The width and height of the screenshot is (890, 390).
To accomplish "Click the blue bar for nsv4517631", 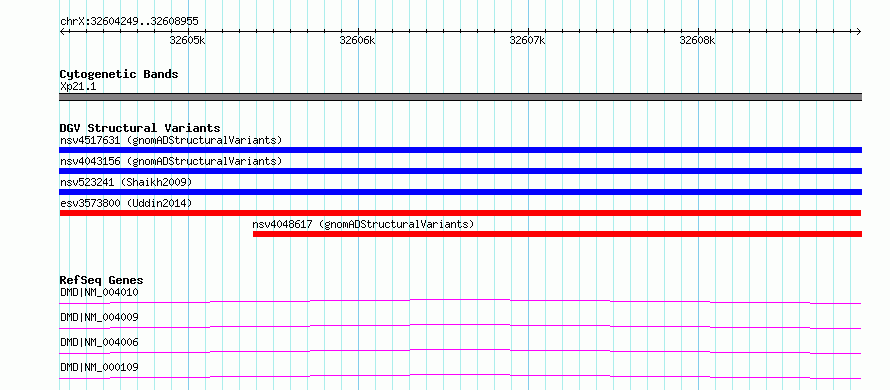I will coord(460,150).
